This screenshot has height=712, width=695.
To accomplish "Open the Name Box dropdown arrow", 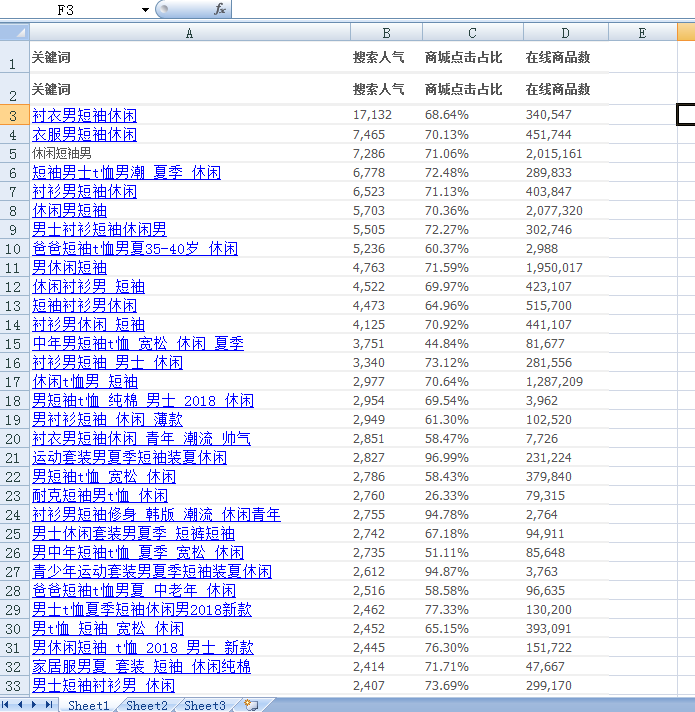I will [145, 10].
